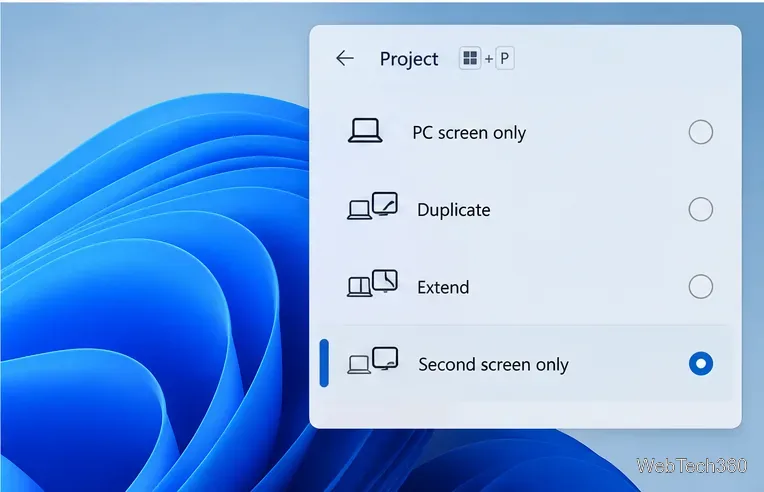Select the Extend radio button
The height and width of the screenshot is (492, 764).
point(701,286)
